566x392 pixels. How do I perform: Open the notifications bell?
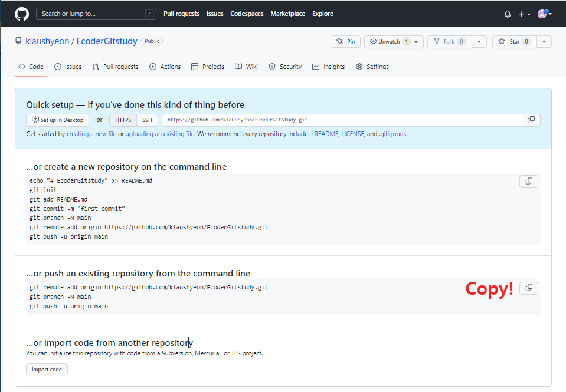pyautogui.click(x=507, y=14)
